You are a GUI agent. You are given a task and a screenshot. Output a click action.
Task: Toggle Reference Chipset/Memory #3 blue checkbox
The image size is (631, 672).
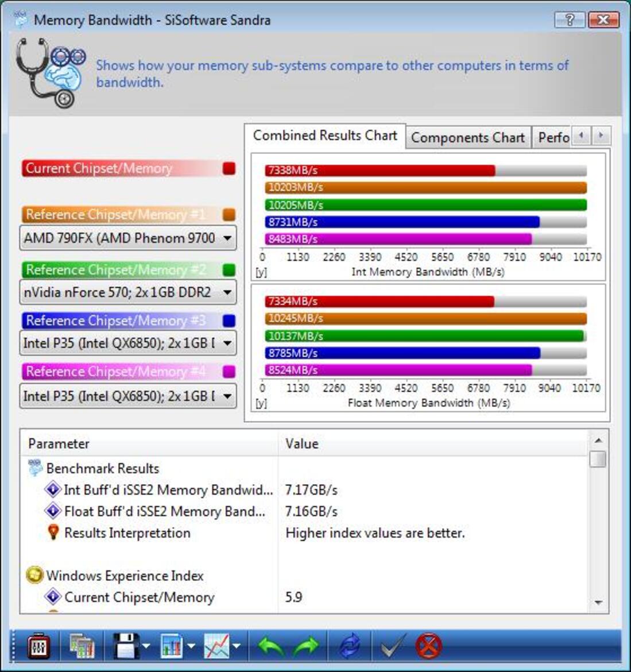point(229,321)
